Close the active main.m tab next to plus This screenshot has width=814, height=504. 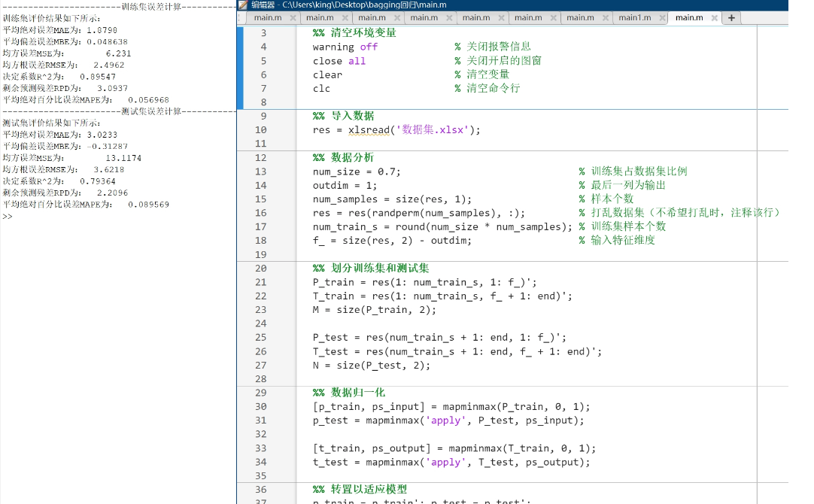715,17
